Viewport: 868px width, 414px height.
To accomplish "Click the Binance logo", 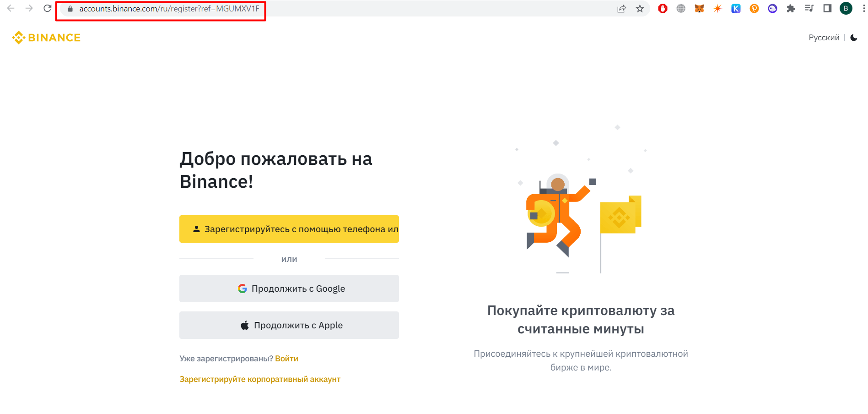I will pos(46,38).
